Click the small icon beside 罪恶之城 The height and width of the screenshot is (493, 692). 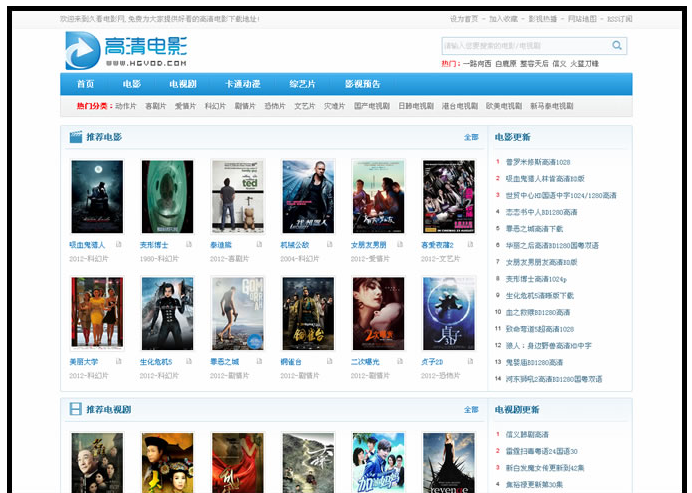259,361
